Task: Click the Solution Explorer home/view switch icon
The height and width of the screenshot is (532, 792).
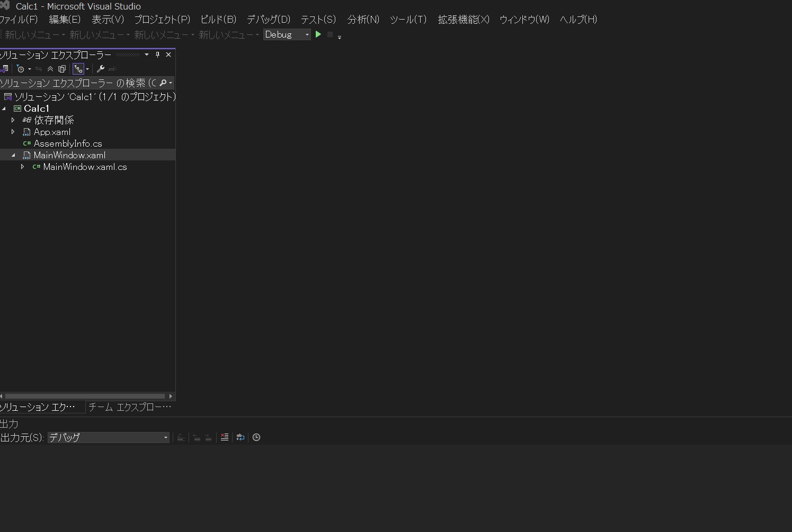Action: pos(4,69)
